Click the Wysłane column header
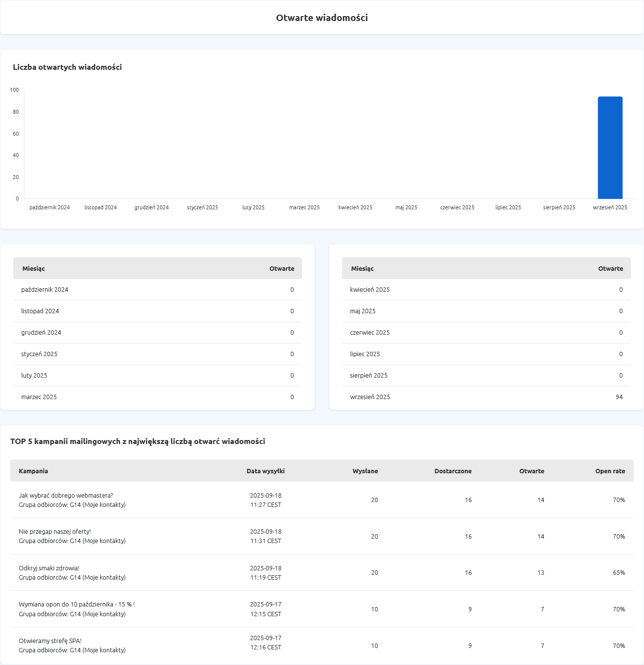The height and width of the screenshot is (665, 644). [365, 471]
